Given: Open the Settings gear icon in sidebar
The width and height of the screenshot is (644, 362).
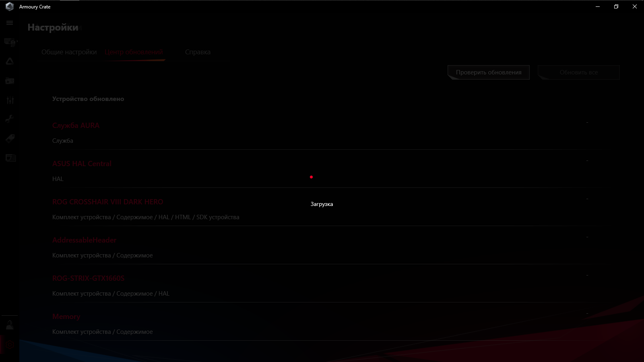Looking at the screenshot, I should (x=10, y=345).
